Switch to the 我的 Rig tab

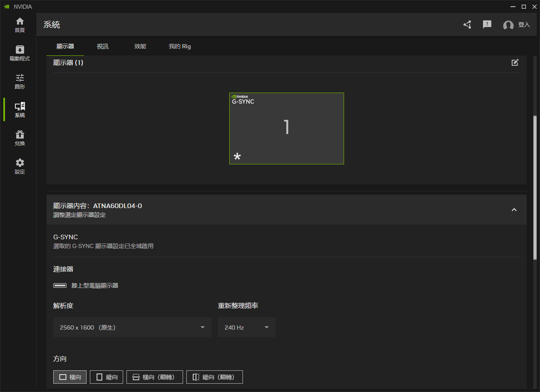click(180, 46)
